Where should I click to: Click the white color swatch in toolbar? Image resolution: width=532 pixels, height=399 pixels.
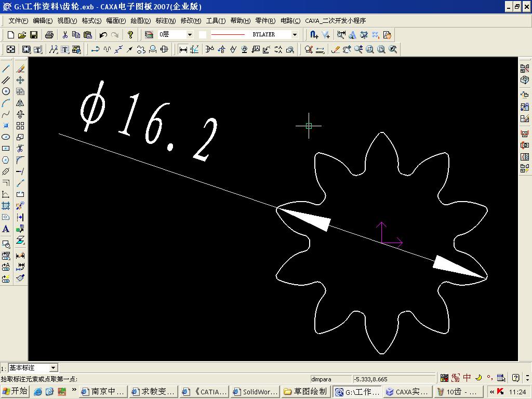tap(203, 35)
